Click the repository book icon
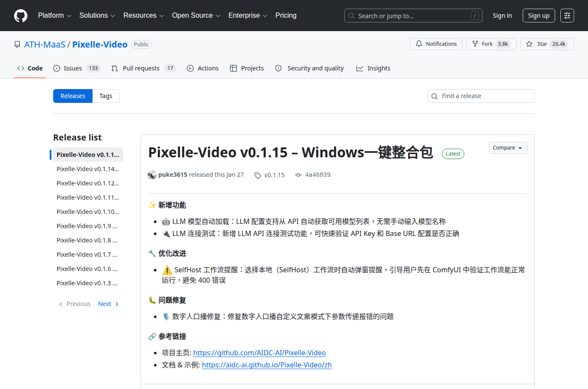Image resolution: width=588 pixels, height=389 pixels. tap(17, 45)
